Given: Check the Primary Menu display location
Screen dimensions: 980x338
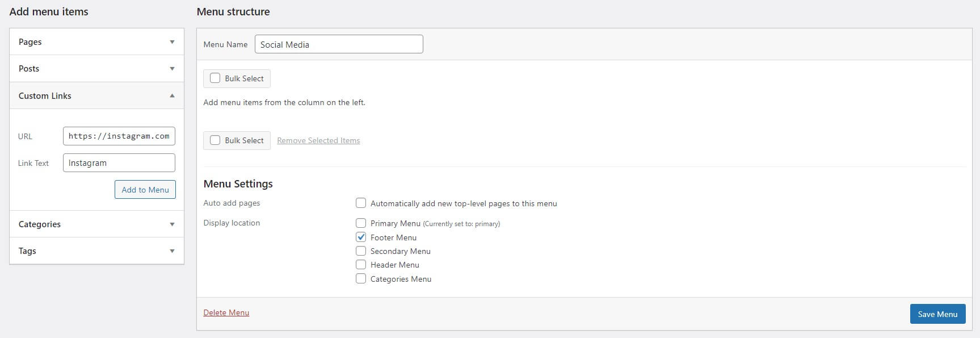Looking at the screenshot, I should click(x=361, y=223).
